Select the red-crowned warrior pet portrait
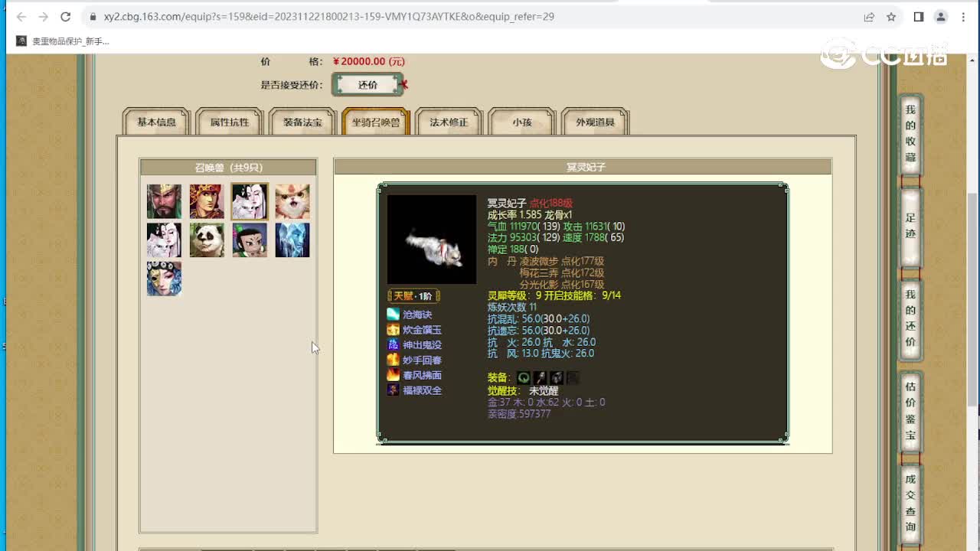 pos(207,201)
